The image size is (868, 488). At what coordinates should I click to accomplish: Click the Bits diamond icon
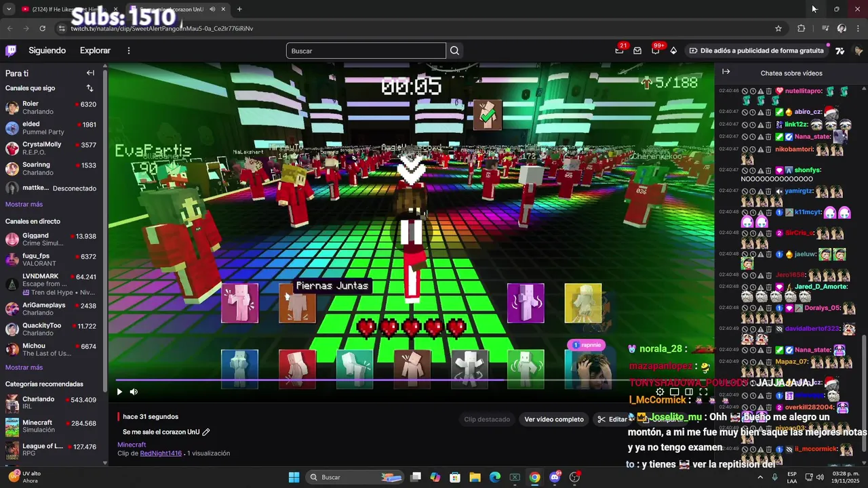[x=673, y=51]
